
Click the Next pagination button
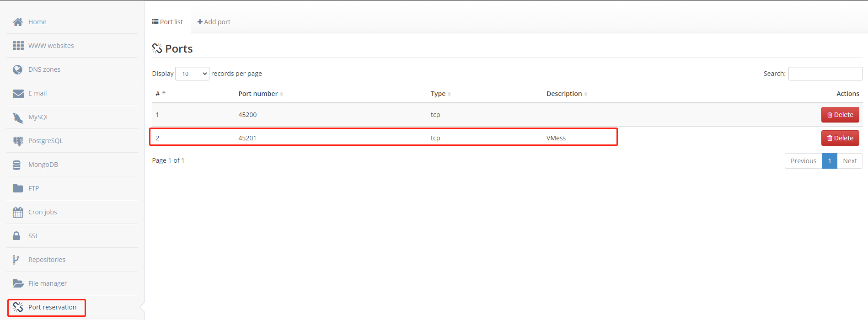coord(850,161)
